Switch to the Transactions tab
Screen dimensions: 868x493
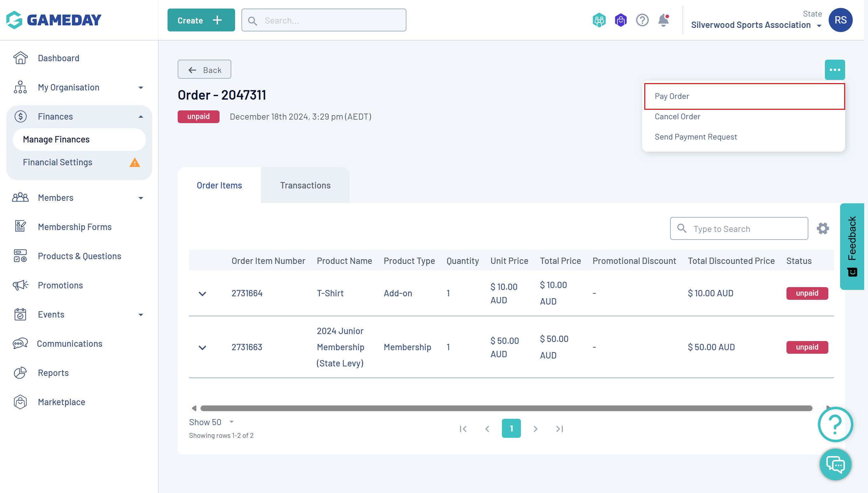305,185
